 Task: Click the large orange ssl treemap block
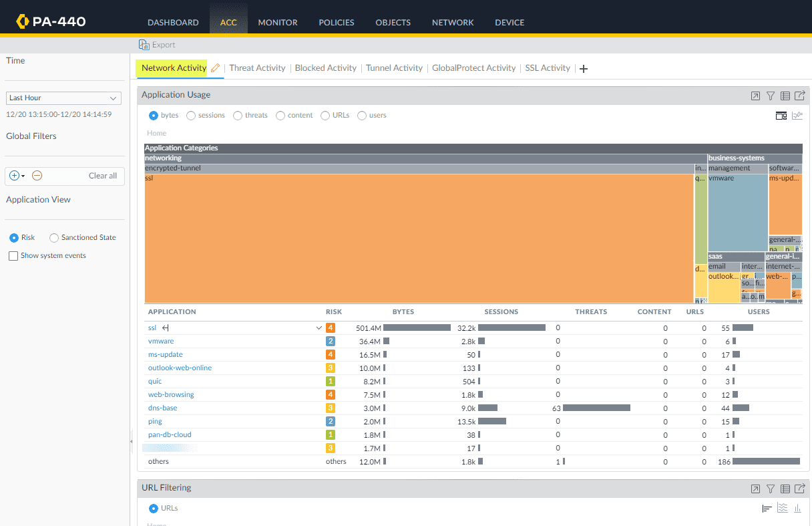point(419,238)
